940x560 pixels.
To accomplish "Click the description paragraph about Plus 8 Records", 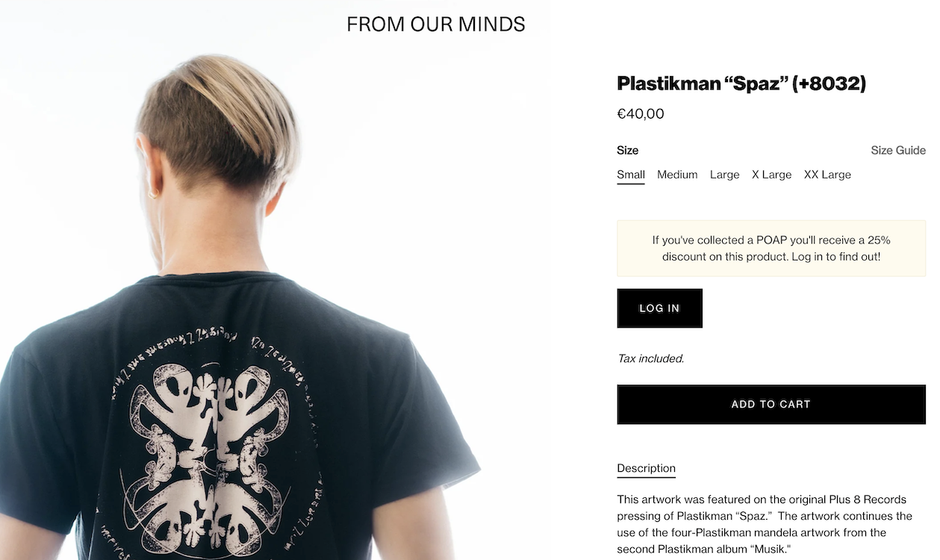I will point(765,524).
